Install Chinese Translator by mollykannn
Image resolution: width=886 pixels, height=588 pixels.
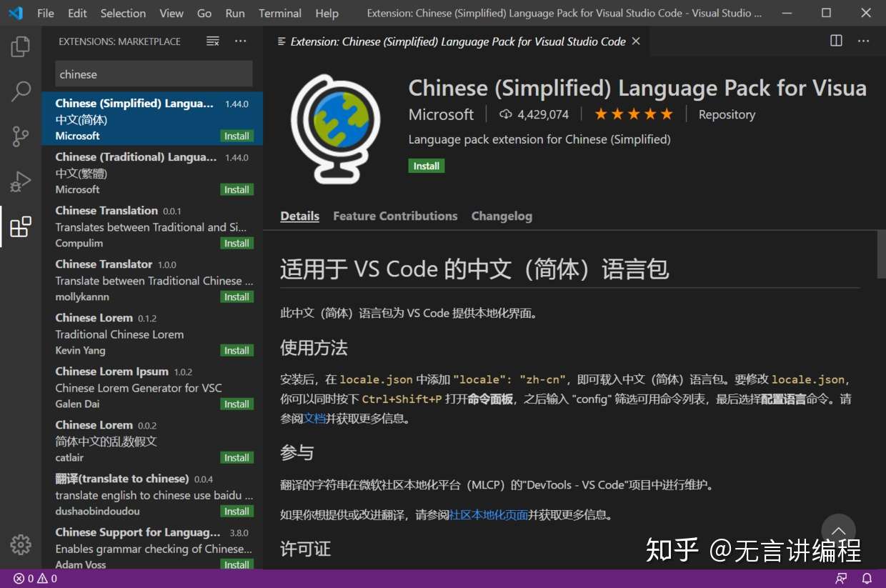point(237,297)
